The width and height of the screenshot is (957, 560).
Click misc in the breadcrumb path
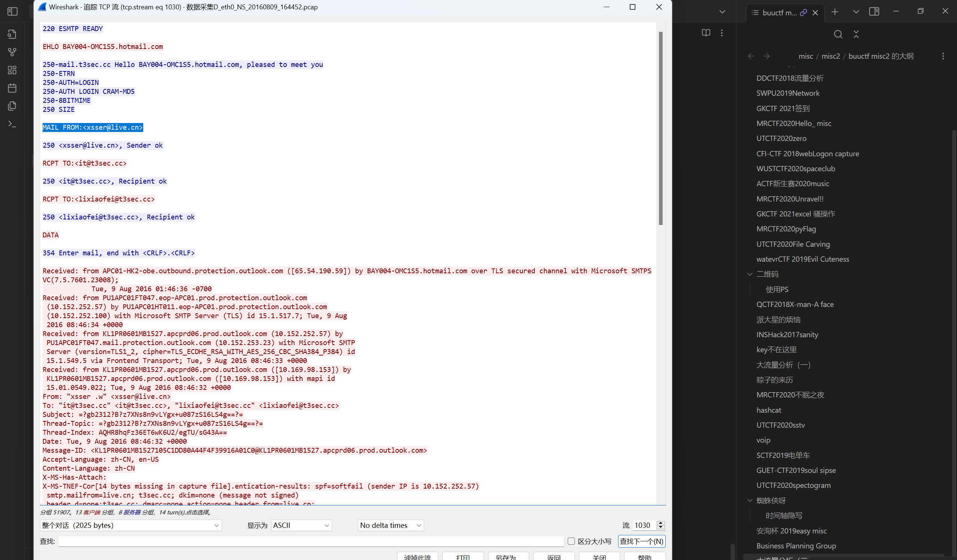click(806, 56)
